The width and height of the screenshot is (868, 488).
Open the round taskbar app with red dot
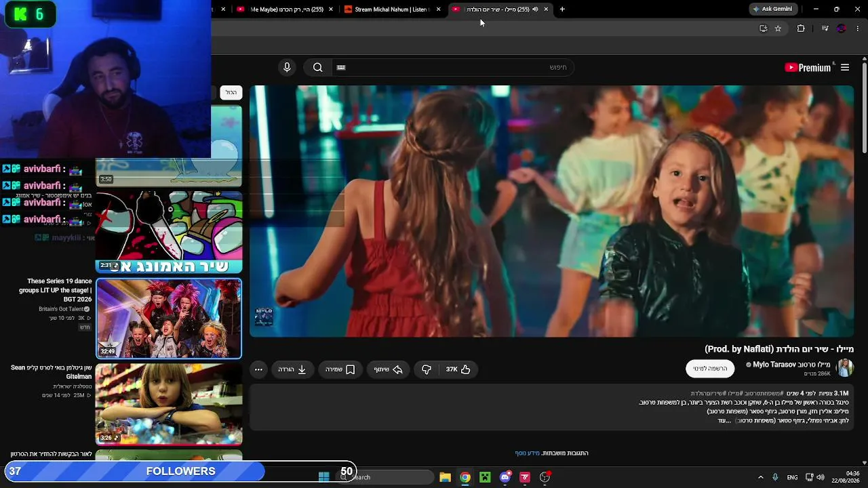tap(545, 477)
